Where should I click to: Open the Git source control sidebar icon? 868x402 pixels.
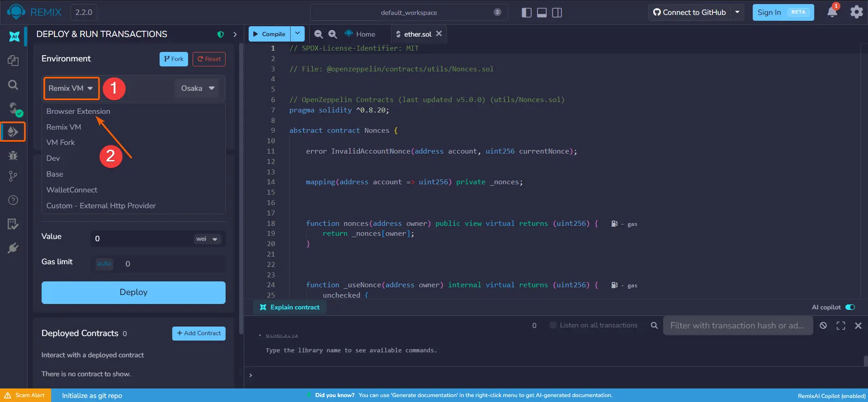13,176
